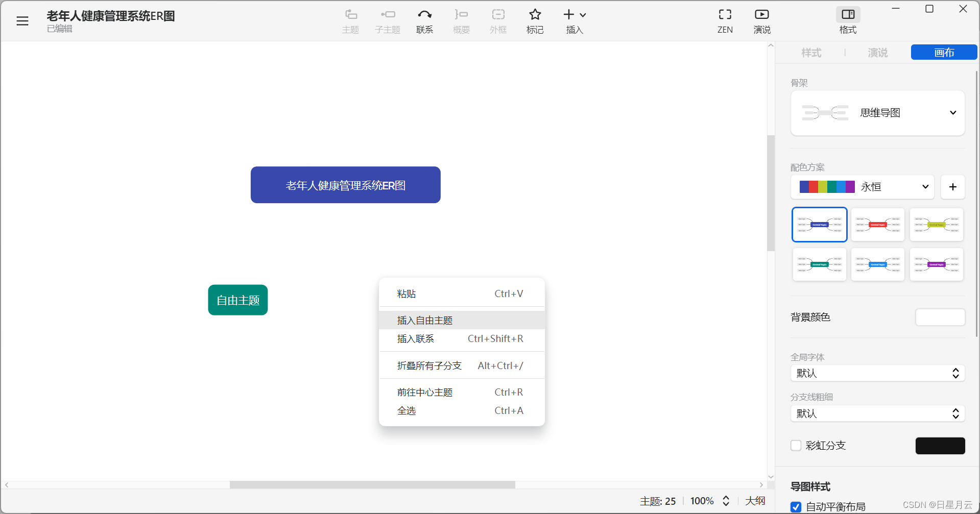Enable the 彩虹分支 checkbox

tap(796, 446)
